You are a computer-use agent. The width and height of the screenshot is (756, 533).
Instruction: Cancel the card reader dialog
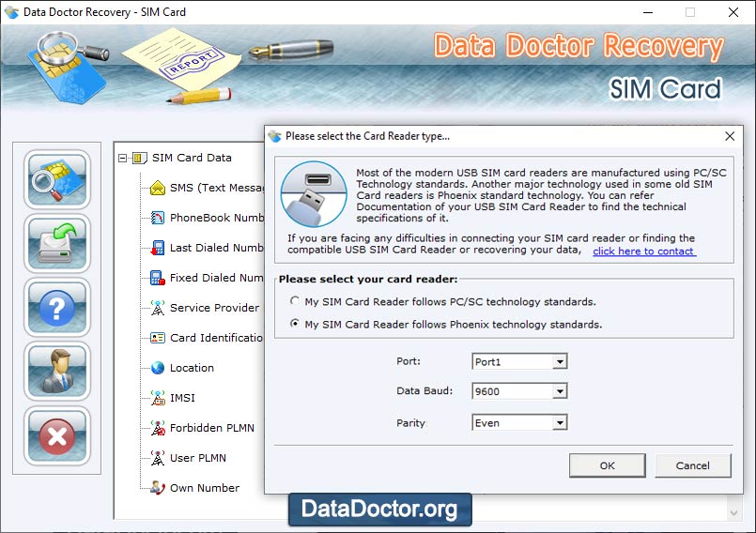693,465
